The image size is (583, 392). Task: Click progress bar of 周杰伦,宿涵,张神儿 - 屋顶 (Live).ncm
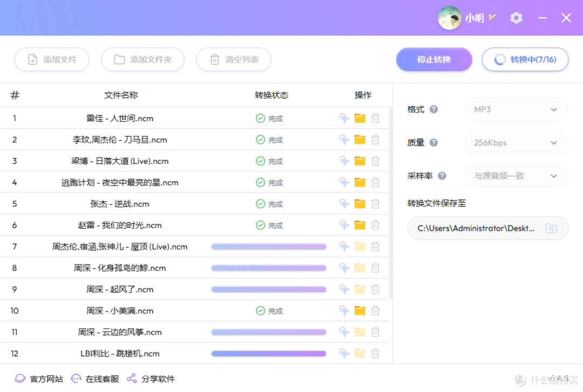click(x=268, y=247)
